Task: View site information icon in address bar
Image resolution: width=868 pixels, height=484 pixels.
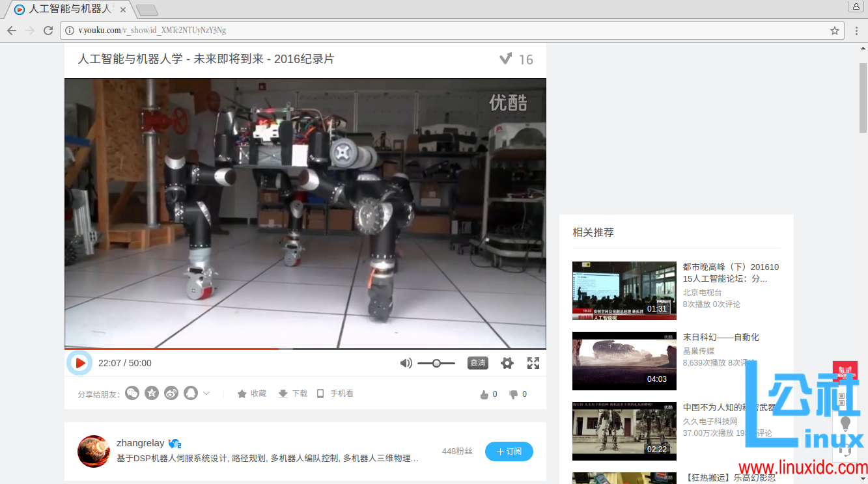Action: (70, 31)
